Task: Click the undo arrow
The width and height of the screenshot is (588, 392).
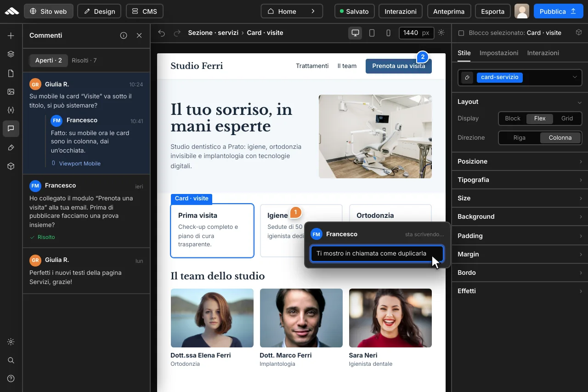Action: coord(161,33)
